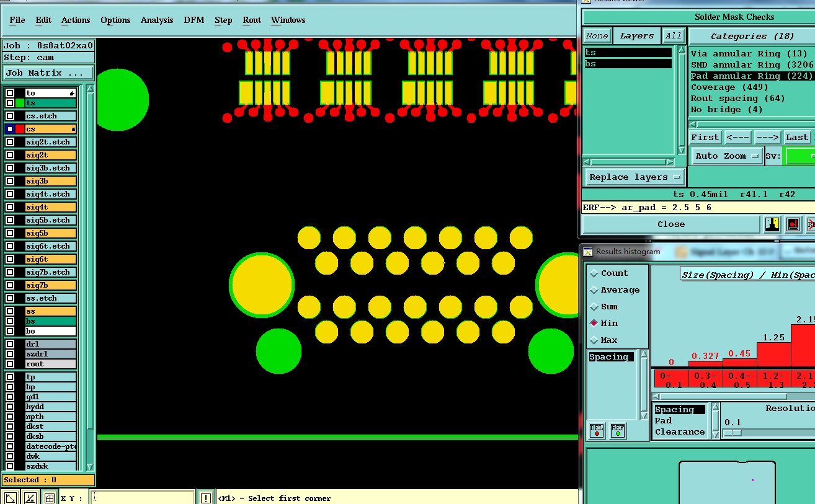Select ts in the results layer list
815x504 pixels.
[628, 53]
